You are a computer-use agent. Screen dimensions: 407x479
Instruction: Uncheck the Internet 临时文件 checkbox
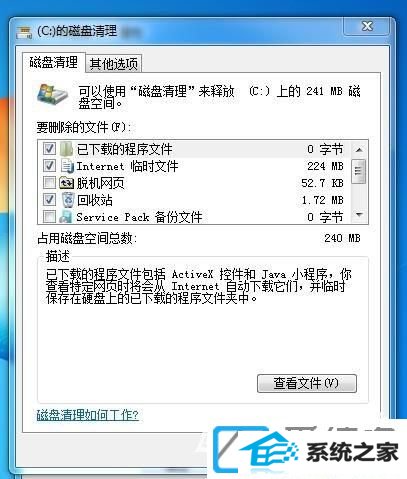(x=49, y=166)
